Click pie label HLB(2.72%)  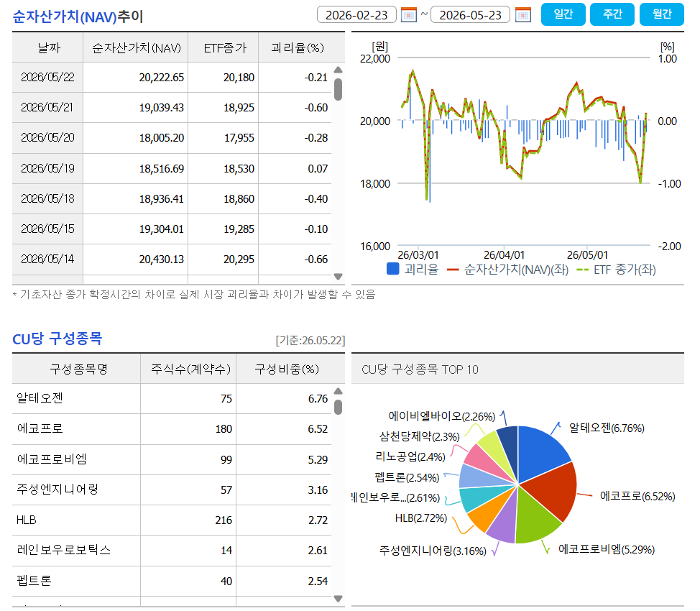click(x=421, y=518)
